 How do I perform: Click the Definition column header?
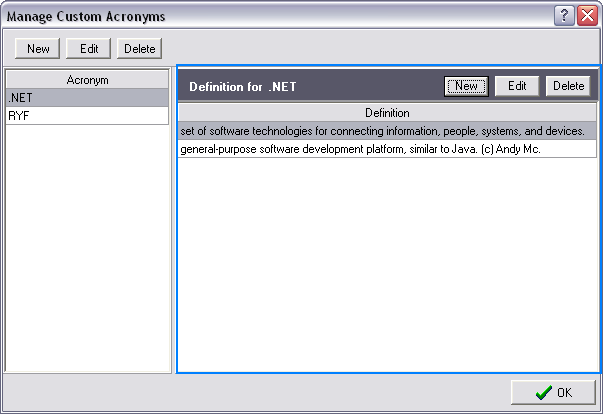pyautogui.click(x=387, y=113)
